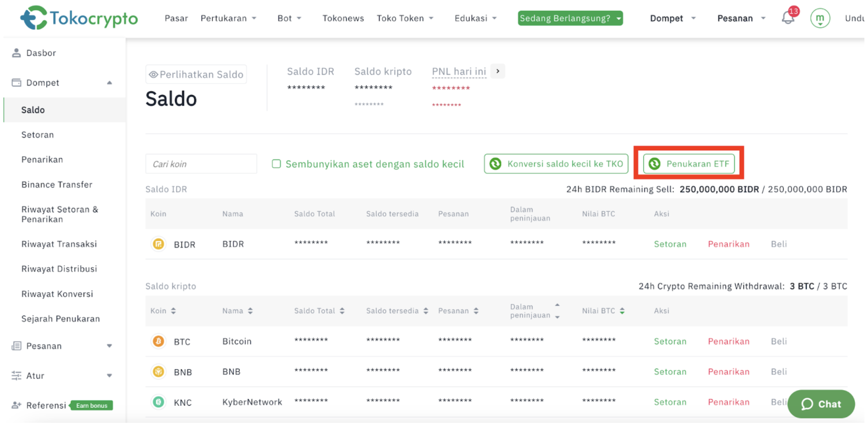Open the notifications bell icon

point(788,18)
